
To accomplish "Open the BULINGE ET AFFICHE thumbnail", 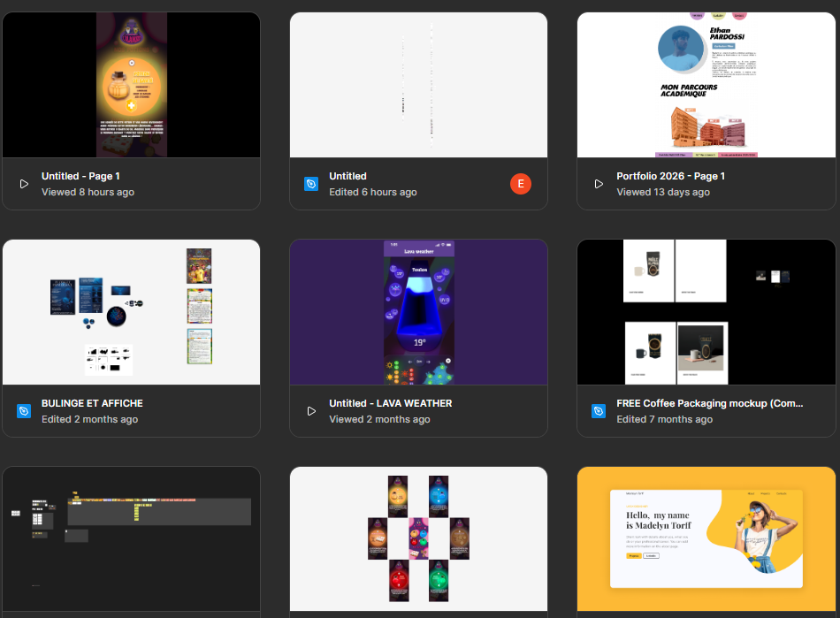I will (131, 312).
